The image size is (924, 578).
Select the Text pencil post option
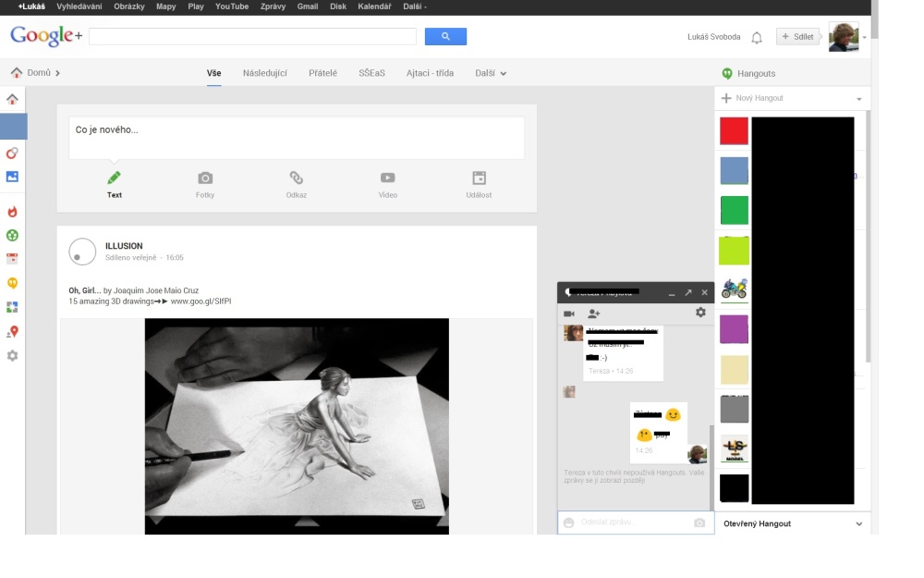115,185
